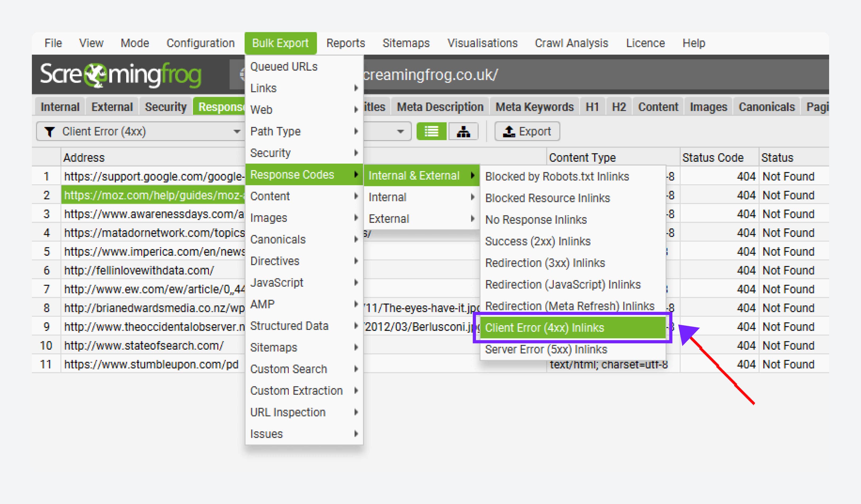Expand the JavaScript submenu
Image resolution: width=861 pixels, height=504 pixels.
(x=304, y=283)
